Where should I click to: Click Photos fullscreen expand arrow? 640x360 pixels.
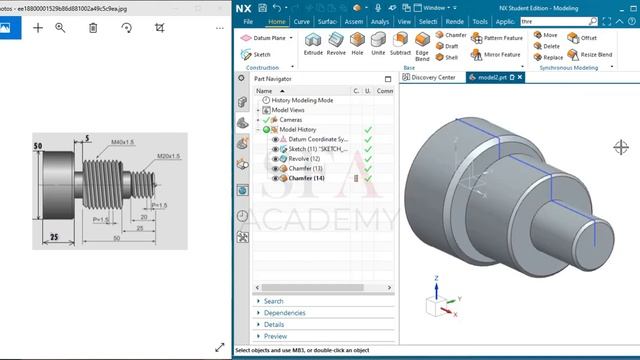coord(220,347)
